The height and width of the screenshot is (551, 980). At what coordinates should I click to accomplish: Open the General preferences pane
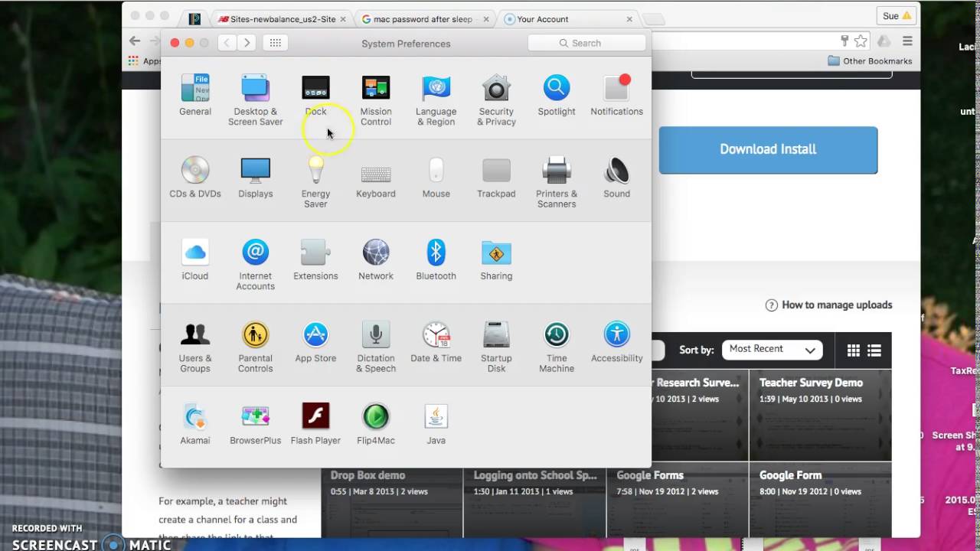[x=195, y=95]
